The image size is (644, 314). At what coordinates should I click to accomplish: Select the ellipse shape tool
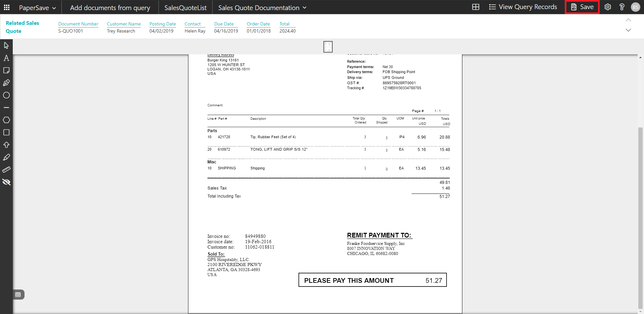click(x=6, y=95)
